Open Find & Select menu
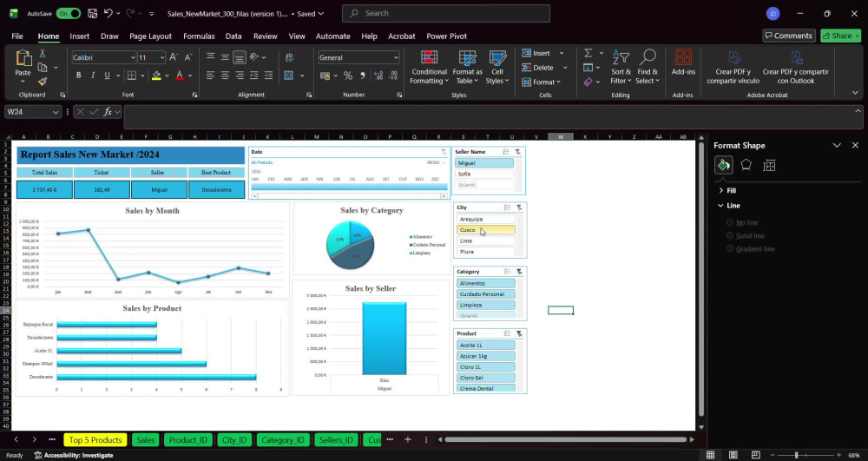 click(648, 67)
